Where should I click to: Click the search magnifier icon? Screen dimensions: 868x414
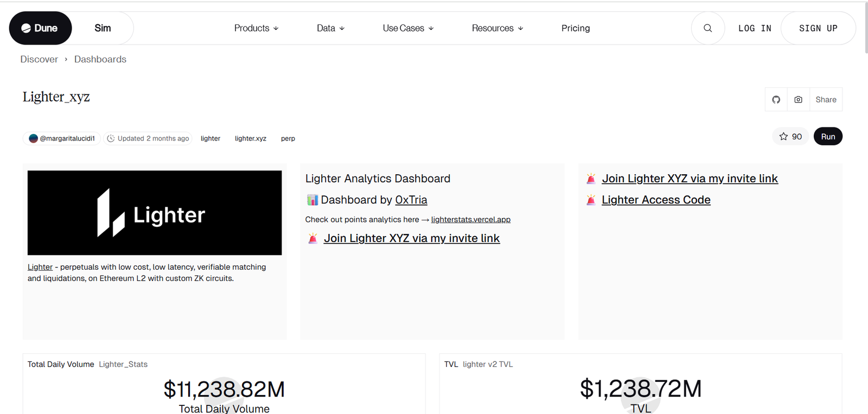tap(707, 28)
